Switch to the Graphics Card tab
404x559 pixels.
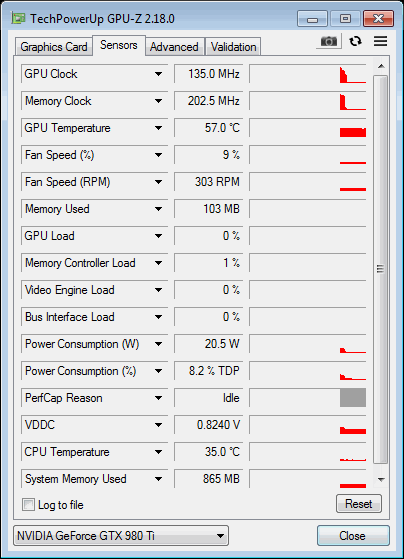tap(53, 47)
